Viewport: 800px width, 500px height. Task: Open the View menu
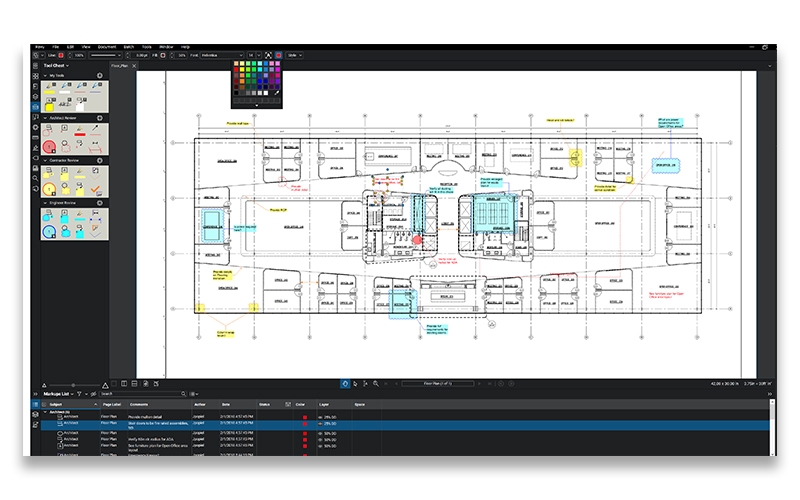(86, 47)
